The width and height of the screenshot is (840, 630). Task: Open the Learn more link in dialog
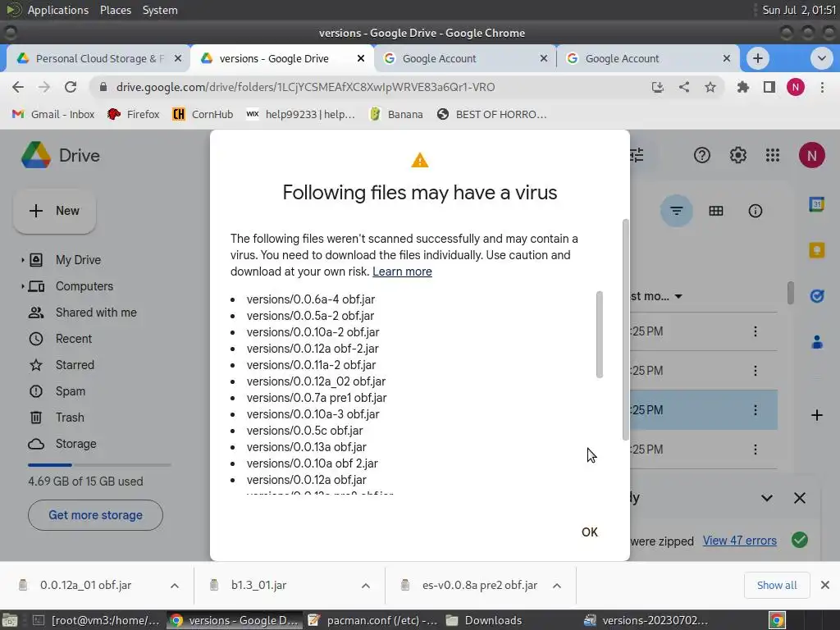pyautogui.click(x=402, y=272)
